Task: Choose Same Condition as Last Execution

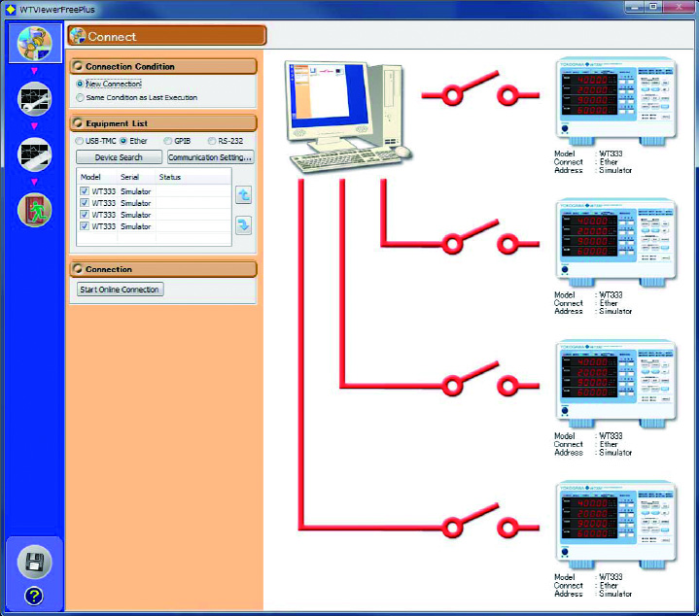Action: 80,97
